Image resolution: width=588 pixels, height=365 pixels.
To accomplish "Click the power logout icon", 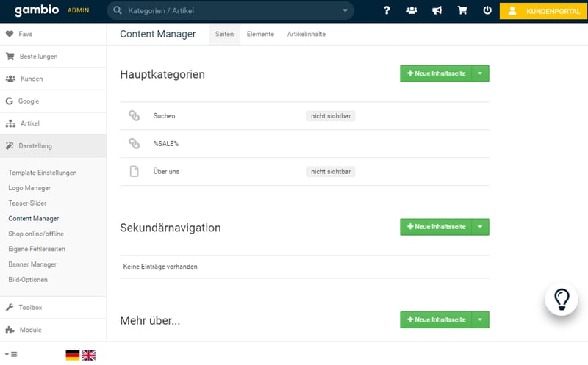I will [487, 11].
